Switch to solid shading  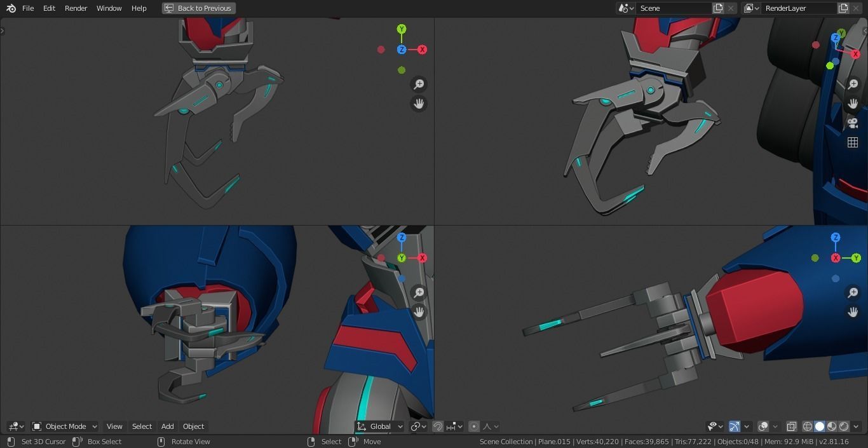pyautogui.click(x=820, y=426)
